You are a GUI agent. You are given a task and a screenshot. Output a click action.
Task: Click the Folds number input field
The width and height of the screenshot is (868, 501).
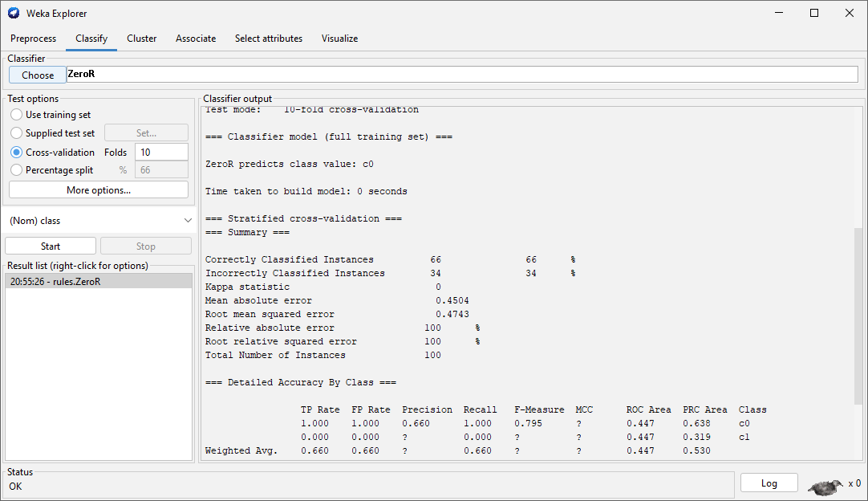click(x=161, y=152)
